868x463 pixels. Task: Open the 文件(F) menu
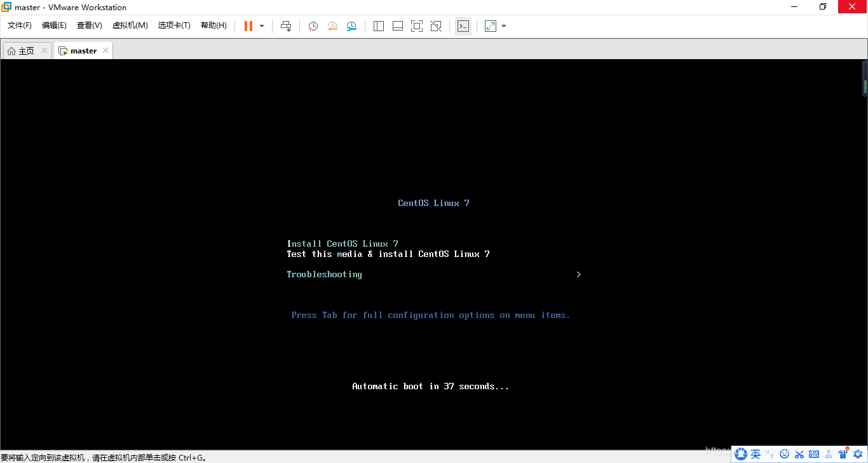click(20, 25)
